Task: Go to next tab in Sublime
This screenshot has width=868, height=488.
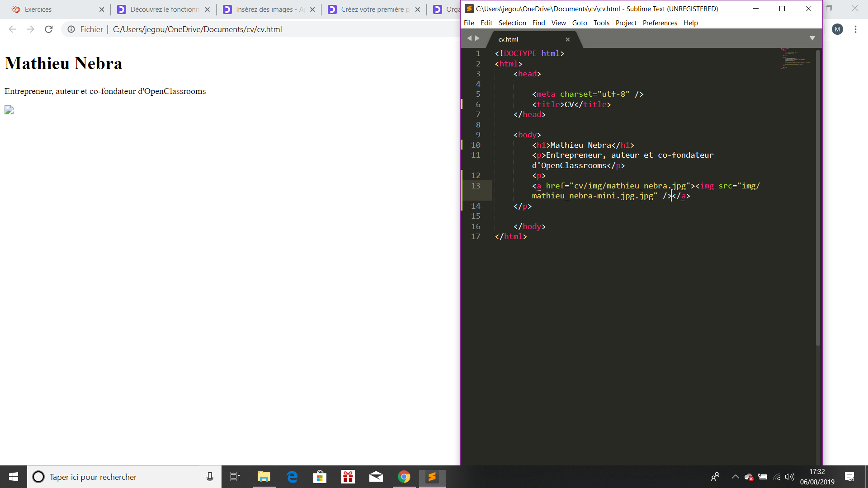Action: click(477, 38)
